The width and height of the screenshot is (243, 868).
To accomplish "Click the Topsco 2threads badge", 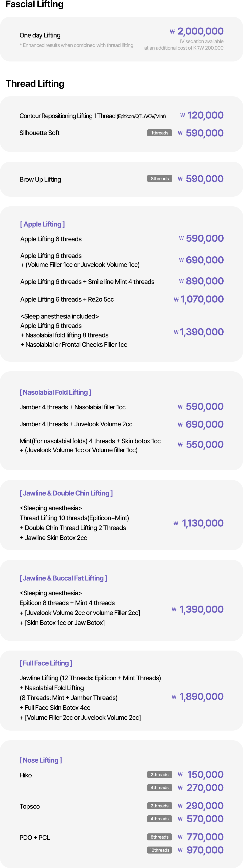I will [159, 806].
